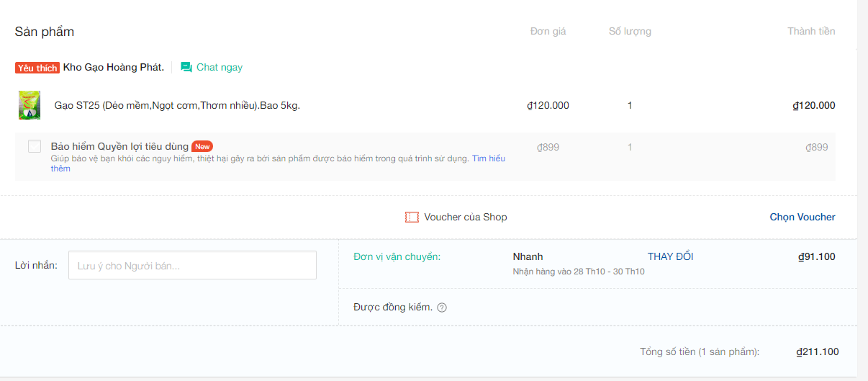Open the Gạo ST25 product title
This screenshot has width=868, height=381.
point(177,105)
